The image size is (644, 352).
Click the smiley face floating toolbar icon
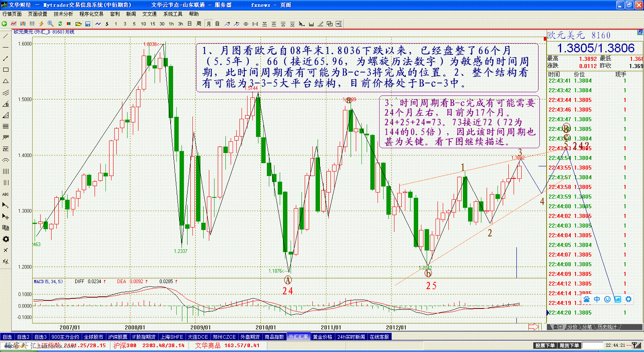607,299
